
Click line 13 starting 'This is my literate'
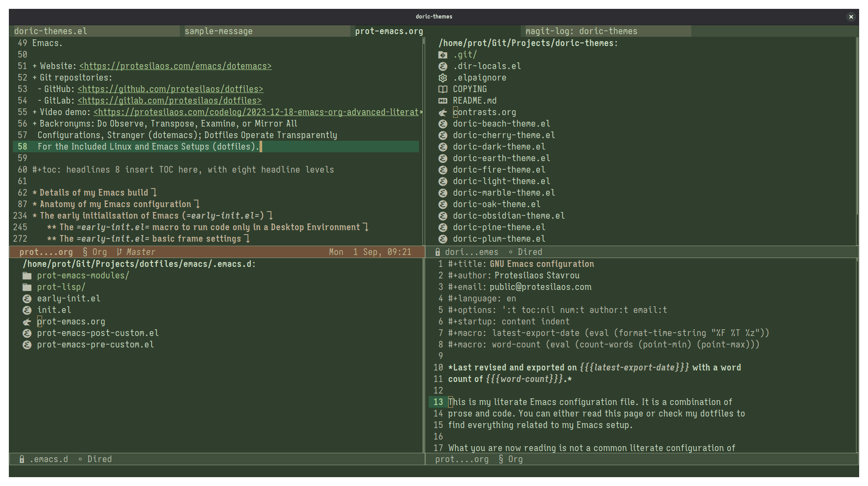click(590, 402)
